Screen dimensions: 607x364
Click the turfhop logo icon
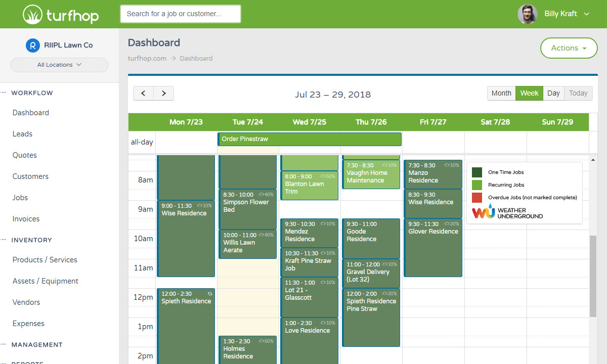32,14
